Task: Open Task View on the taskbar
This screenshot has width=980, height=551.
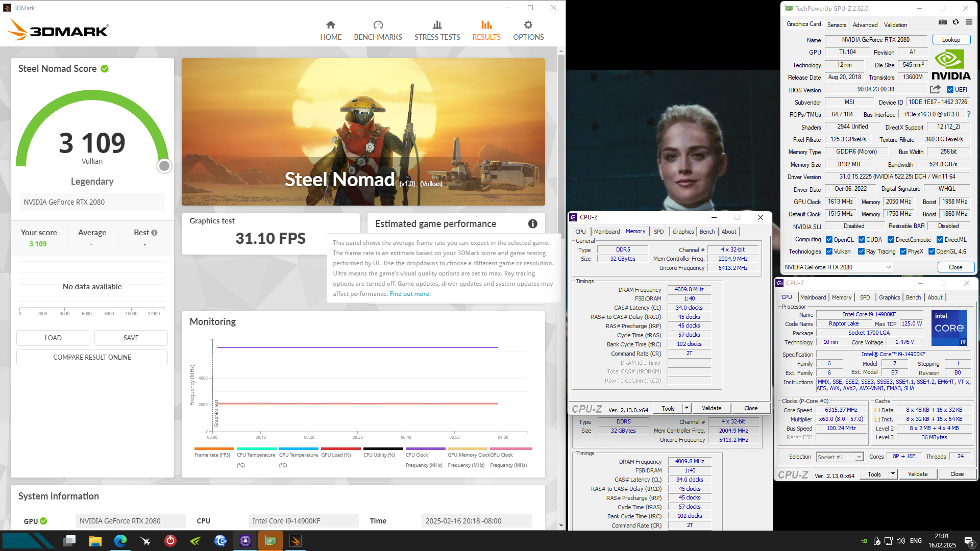Action: tap(70, 541)
